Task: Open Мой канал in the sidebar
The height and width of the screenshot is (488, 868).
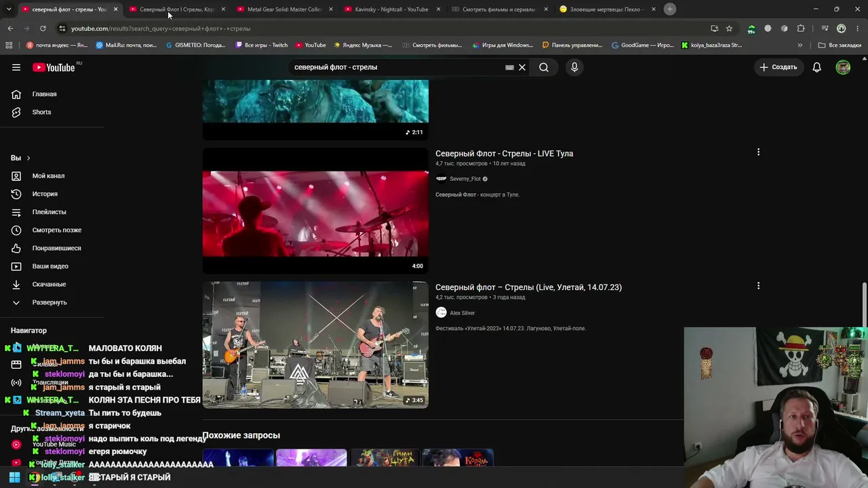Action: pyautogui.click(x=48, y=176)
